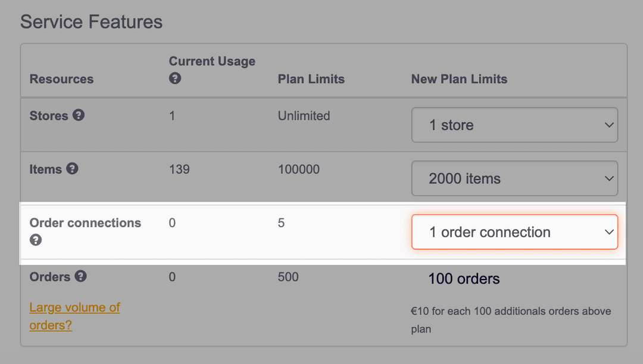Open the help tooltip next to Stores
Viewport: 643px width, 364px height.
pos(79,115)
